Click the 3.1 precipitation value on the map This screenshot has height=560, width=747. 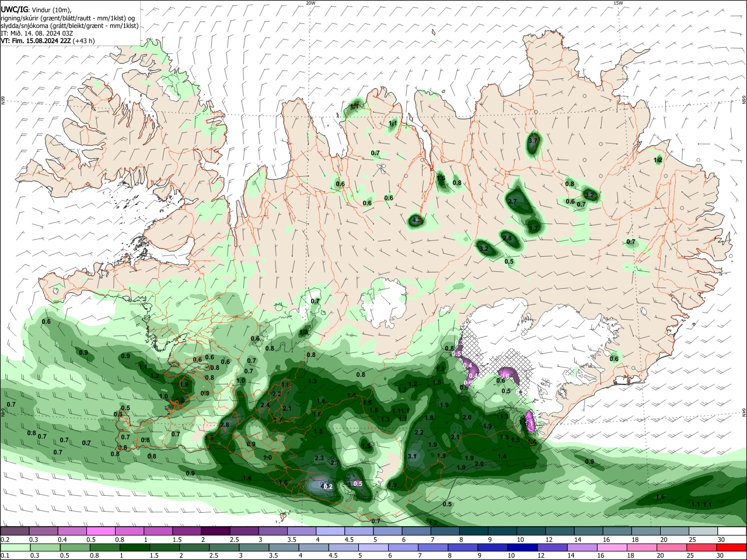click(412, 456)
